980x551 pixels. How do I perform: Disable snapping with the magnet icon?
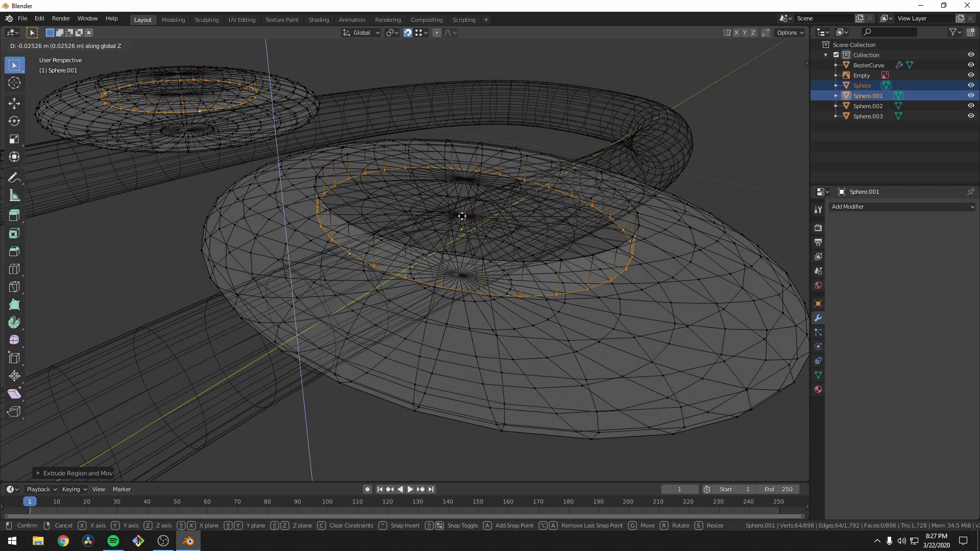(x=408, y=32)
